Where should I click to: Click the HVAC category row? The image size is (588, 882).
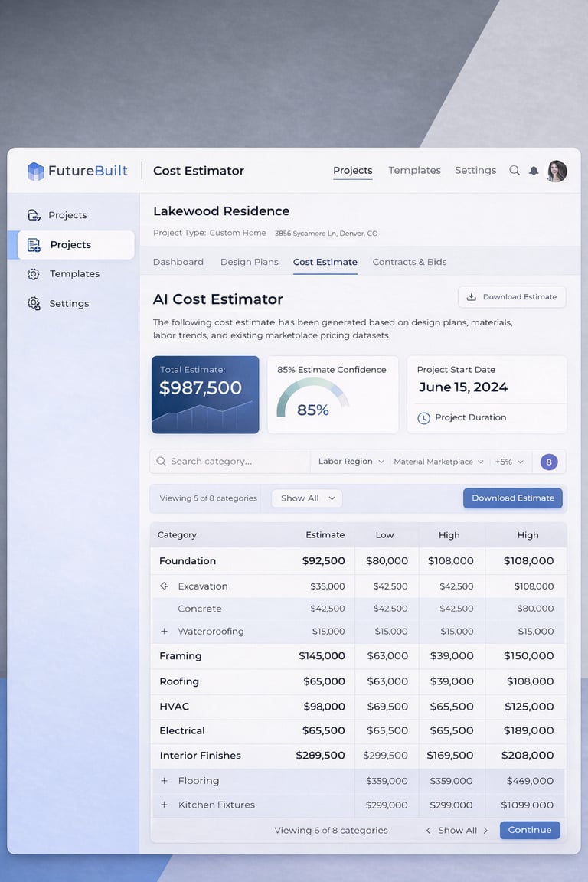coord(358,707)
